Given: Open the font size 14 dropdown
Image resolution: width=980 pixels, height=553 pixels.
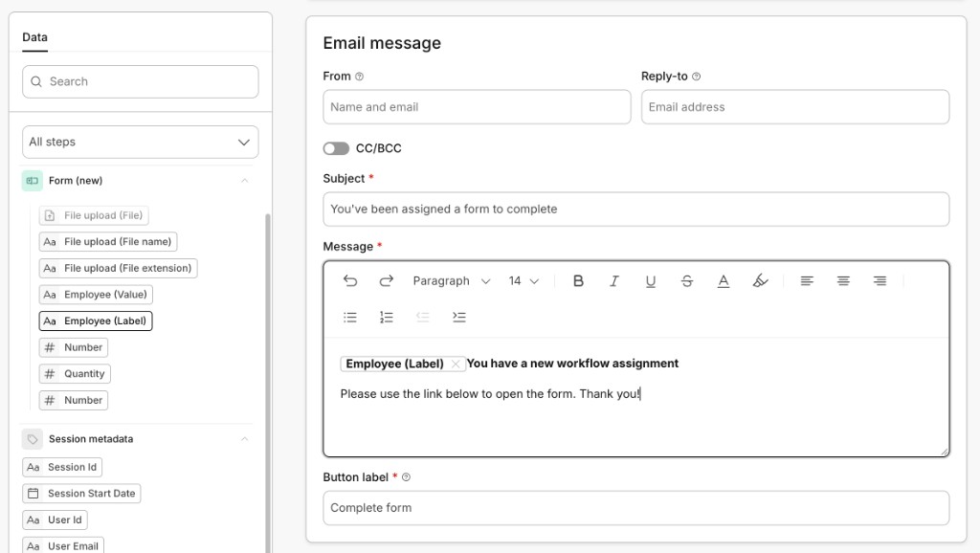Looking at the screenshot, I should (523, 281).
